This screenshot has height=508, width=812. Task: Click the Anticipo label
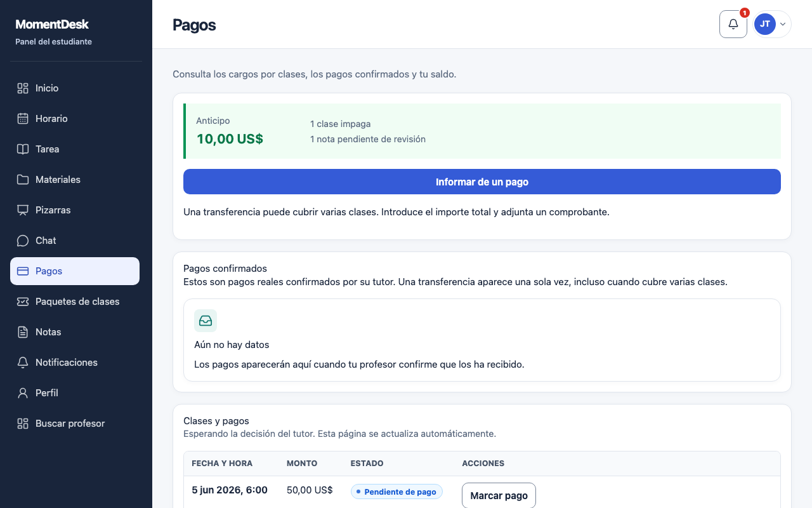click(213, 121)
